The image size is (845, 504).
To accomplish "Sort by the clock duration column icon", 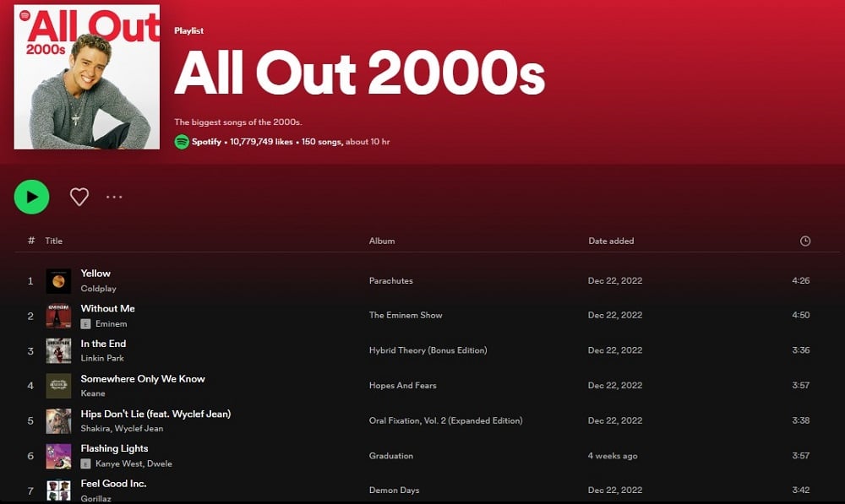I will point(805,241).
